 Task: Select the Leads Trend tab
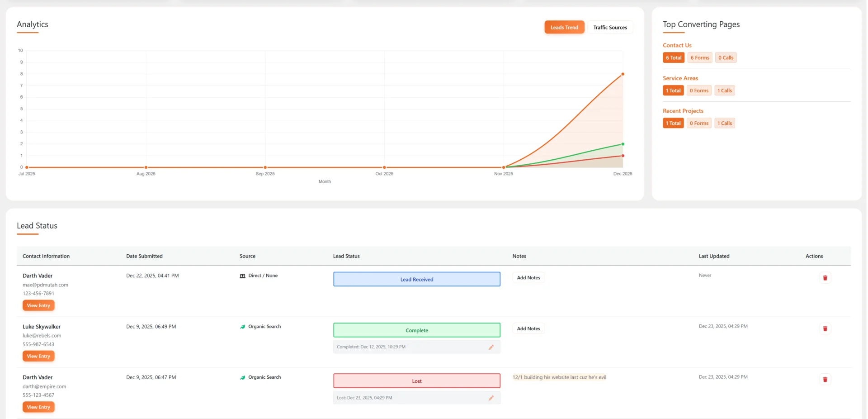click(x=564, y=27)
